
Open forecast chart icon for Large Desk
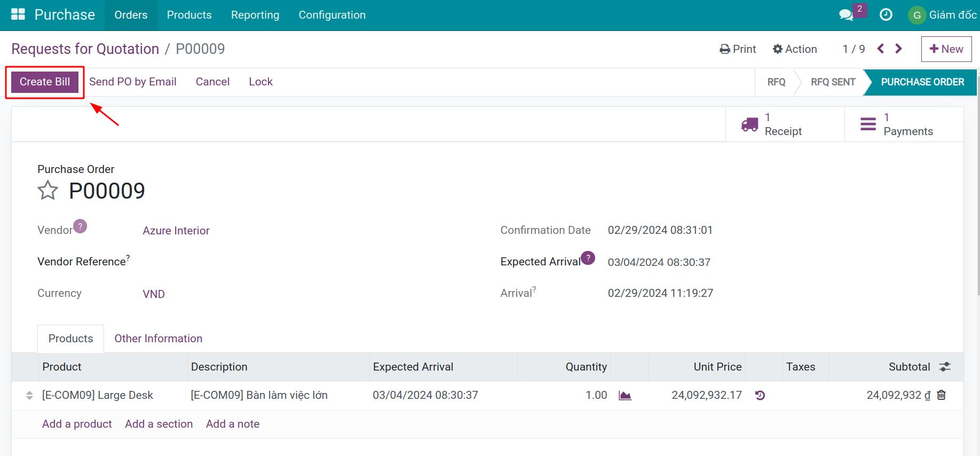click(x=625, y=395)
